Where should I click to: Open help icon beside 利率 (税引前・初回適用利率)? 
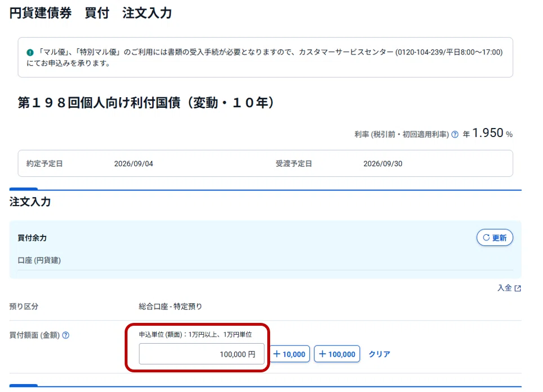455,134
